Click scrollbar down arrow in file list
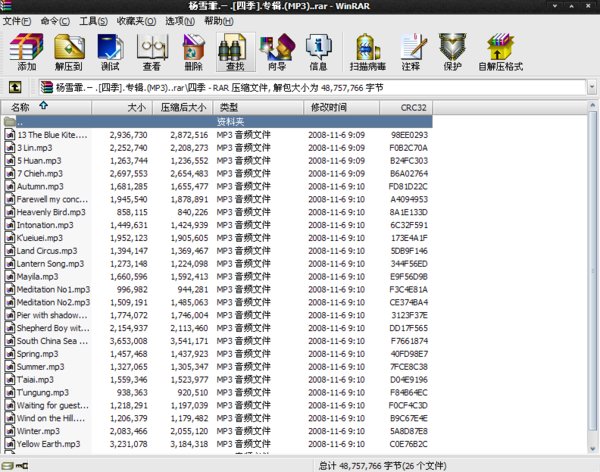The height and width of the screenshot is (472, 600). (592, 449)
